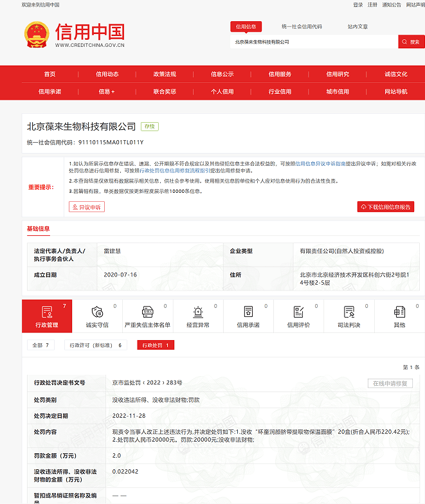
Task: Click the search magnifier button 搜索
Action: pyautogui.click(x=411, y=42)
